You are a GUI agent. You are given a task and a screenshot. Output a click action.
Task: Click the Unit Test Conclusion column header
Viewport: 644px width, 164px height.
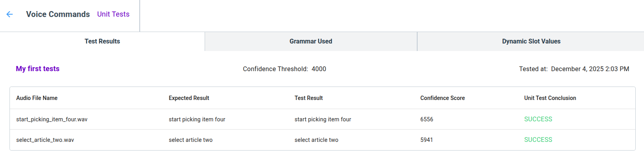click(550, 98)
